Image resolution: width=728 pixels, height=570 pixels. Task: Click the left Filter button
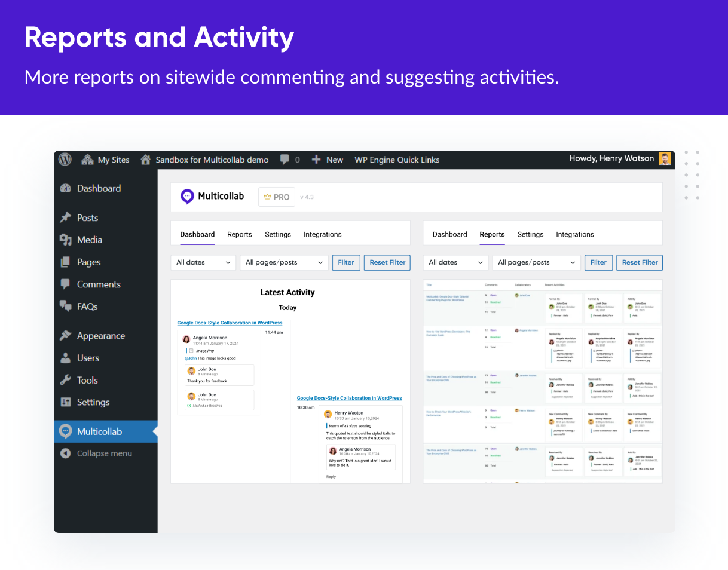346,262
